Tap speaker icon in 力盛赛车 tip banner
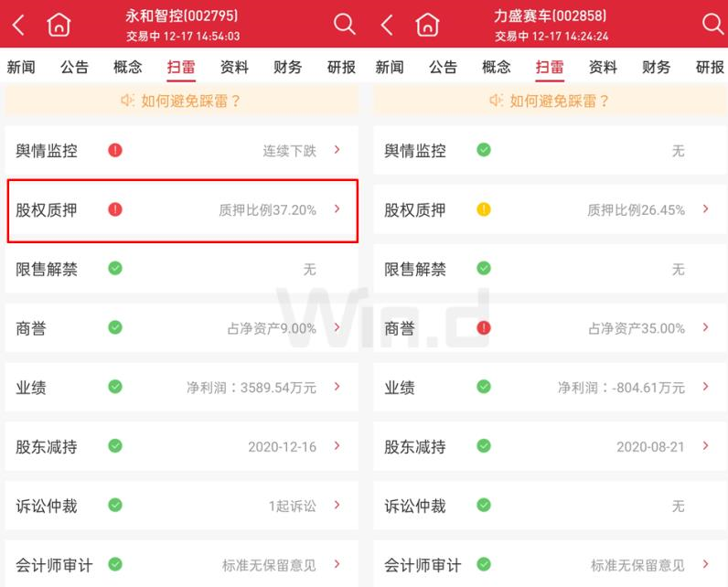Viewport: 728px width, 587px height. 496,101
